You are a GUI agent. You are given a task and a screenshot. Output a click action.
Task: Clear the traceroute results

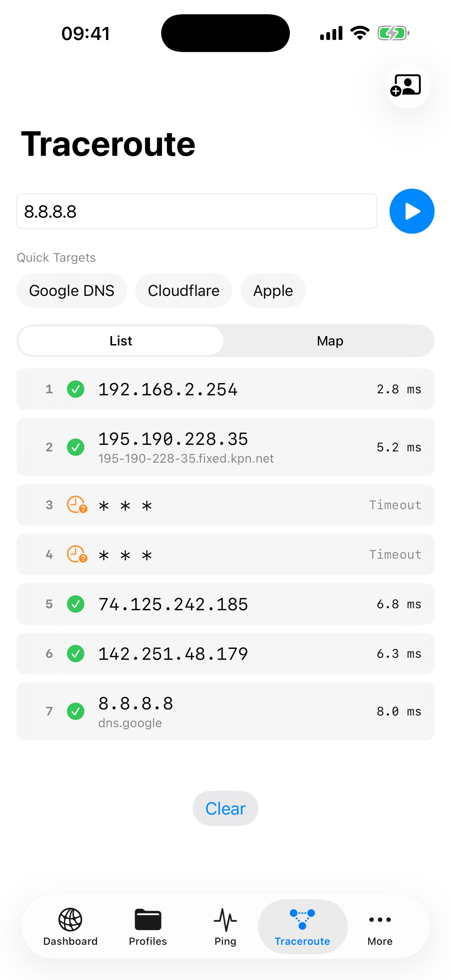coord(225,808)
